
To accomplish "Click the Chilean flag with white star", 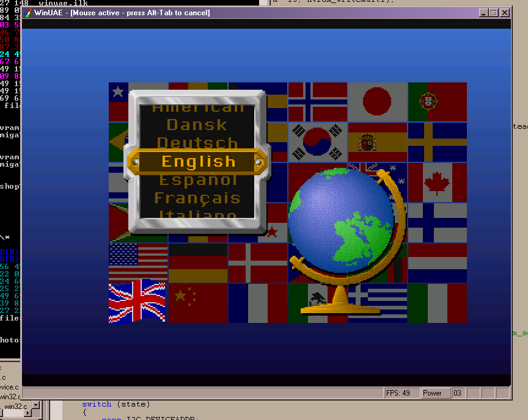I will click(118, 102).
